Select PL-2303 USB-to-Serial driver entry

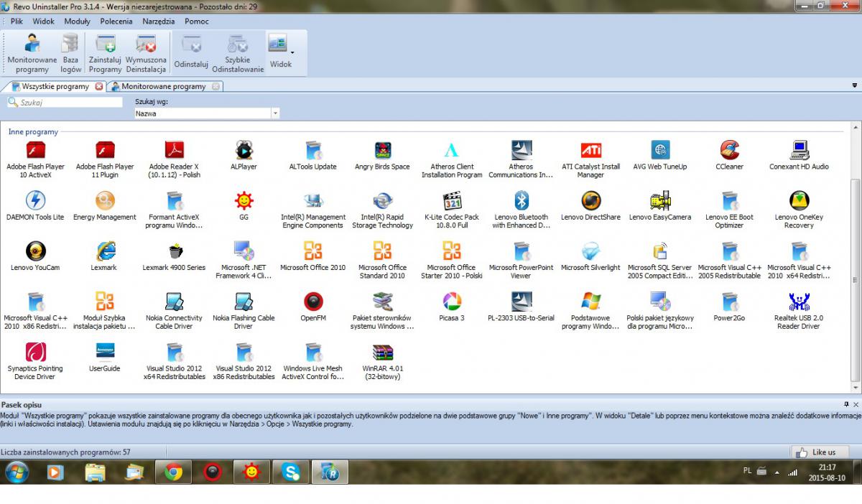click(522, 307)
